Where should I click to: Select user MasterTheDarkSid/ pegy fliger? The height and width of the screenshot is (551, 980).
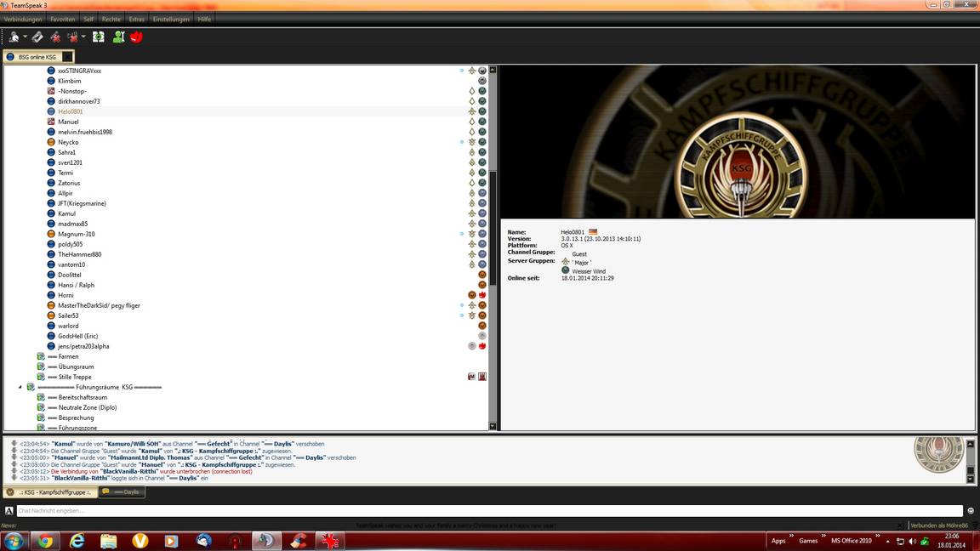99,305
